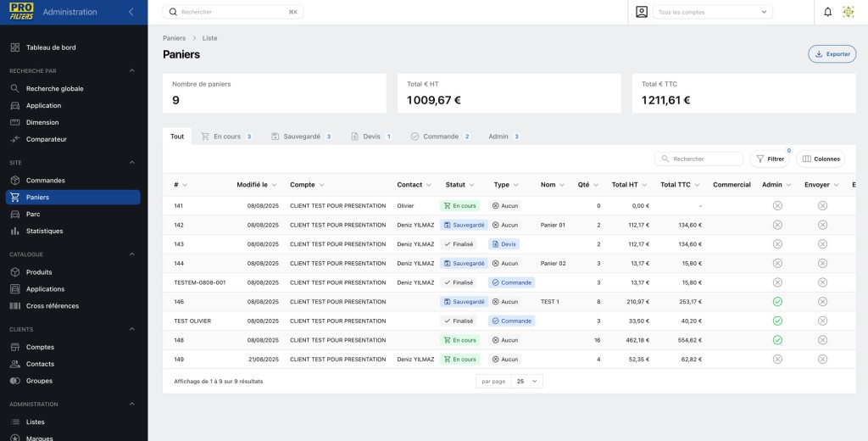
Task: Switch to the Commande tab
Action: coord(441,137)
